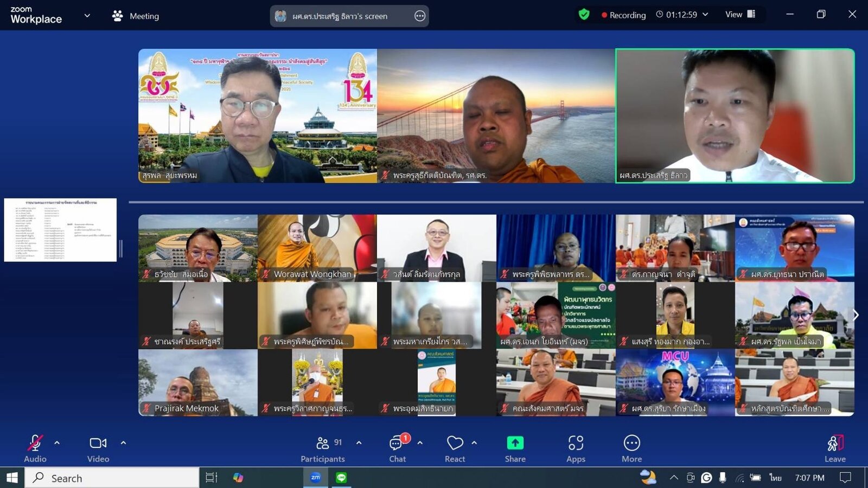Screen dimensions: 868x488
Task: Open the More options menu
Action: point(631,448)
